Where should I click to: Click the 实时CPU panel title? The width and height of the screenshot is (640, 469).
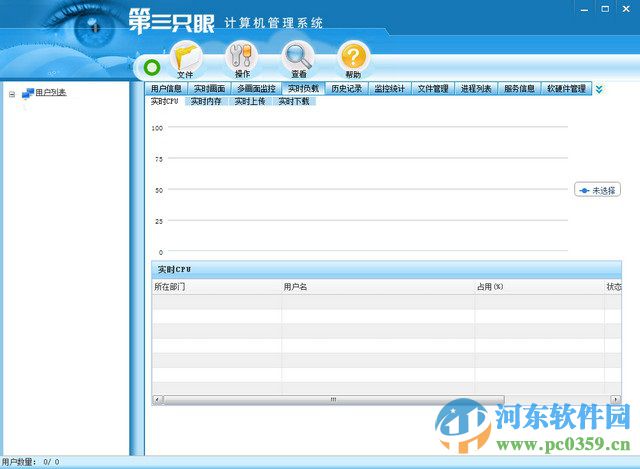pyautogui.click(x=174, y=269)
